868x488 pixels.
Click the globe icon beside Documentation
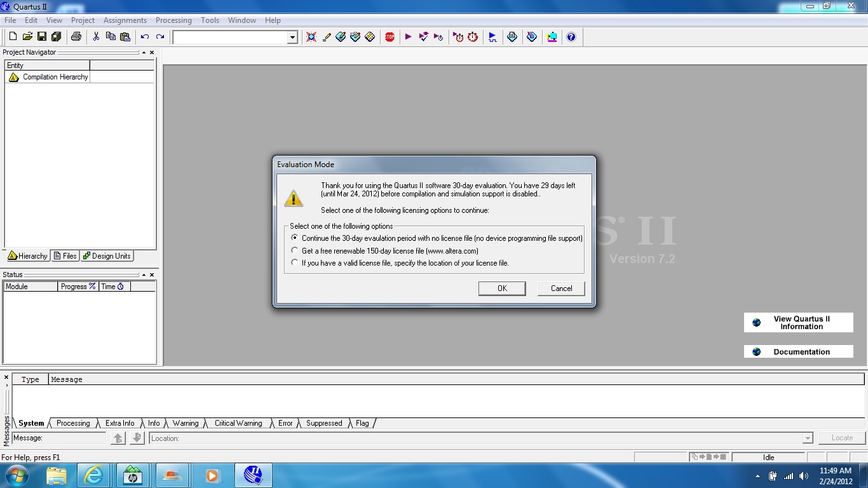click(x=756, y=352)
